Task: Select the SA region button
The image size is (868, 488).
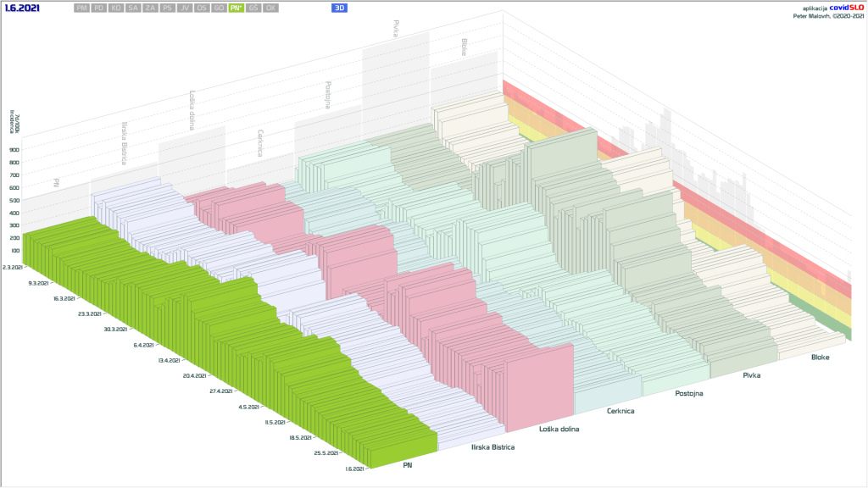Action: pyautogui.click(x=133, y=8)
